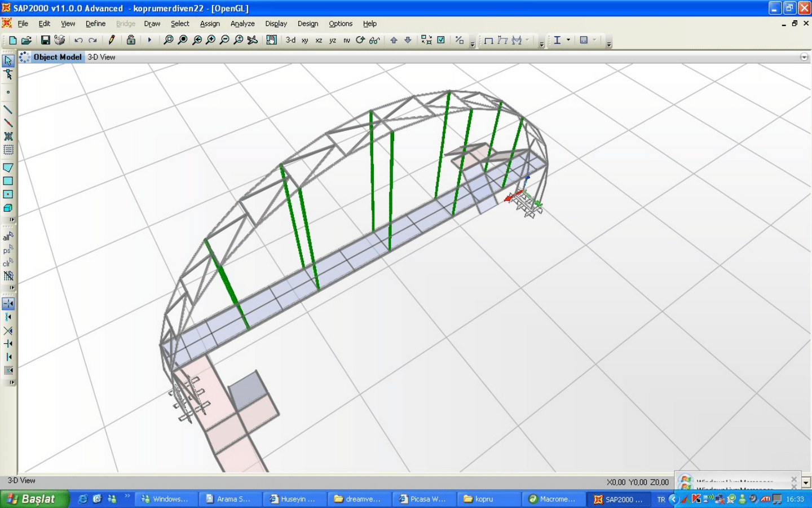Image resolution: width=812 pixels, height=508 pixels.
Task: Choose quick draw braces tool
Action: coord(8,137)
